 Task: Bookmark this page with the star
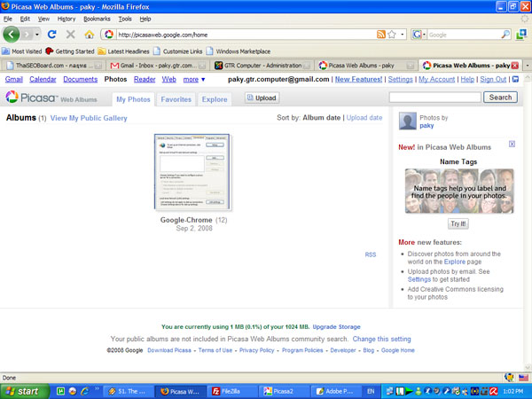392,35
